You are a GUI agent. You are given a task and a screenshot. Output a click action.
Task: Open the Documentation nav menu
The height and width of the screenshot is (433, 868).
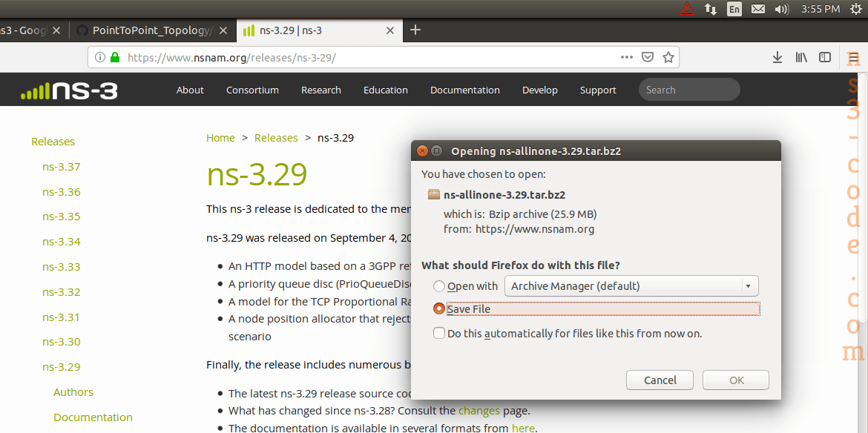465,90
